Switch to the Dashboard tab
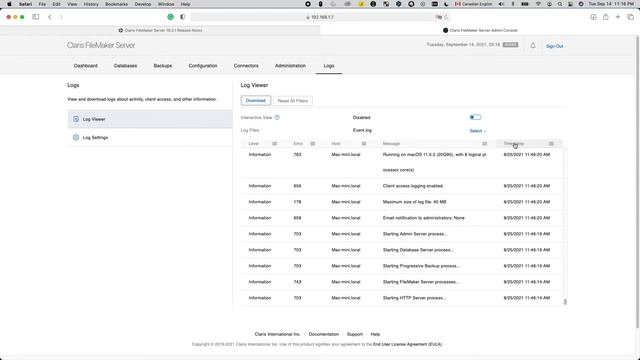Screen dimensions: 640x360 (86, 66)
